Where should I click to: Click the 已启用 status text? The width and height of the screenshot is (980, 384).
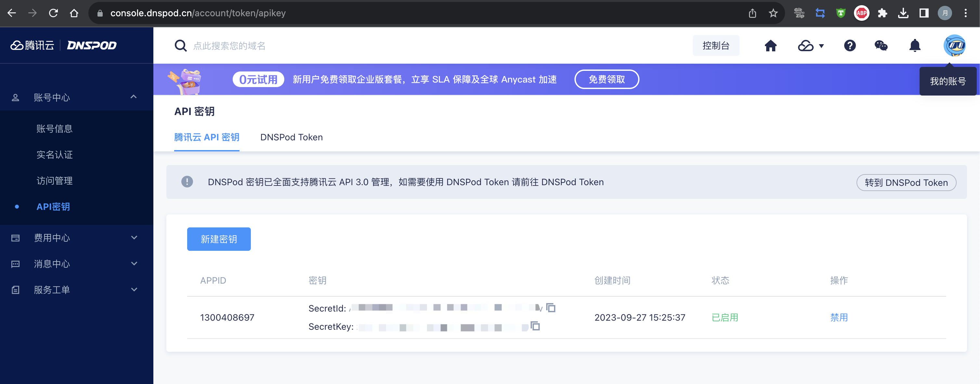(725, 317)
